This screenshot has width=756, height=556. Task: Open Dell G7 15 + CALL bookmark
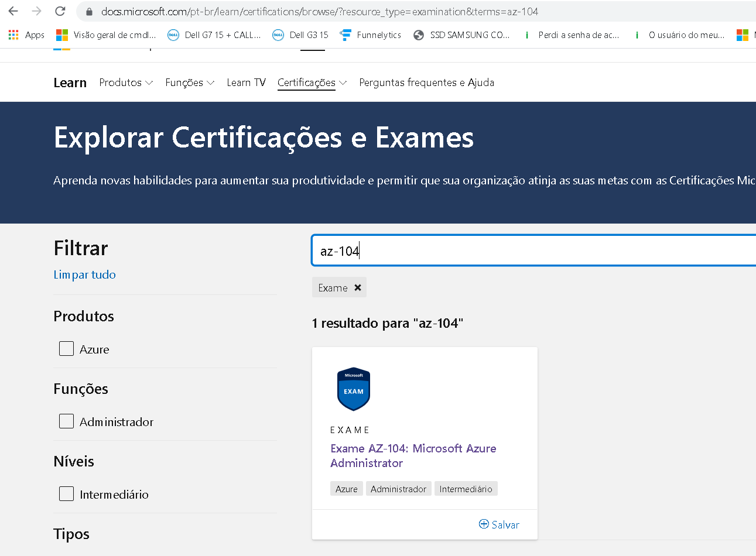coord(214,35)
